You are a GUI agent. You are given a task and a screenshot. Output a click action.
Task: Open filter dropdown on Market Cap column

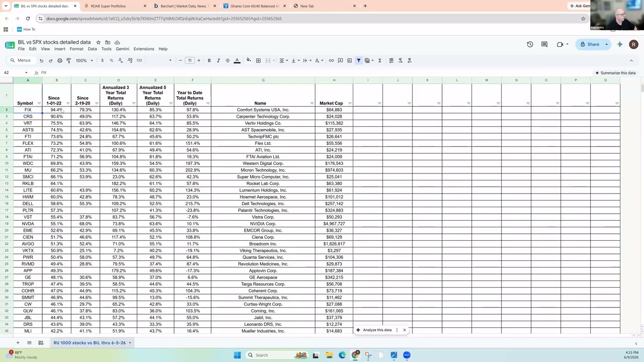350,104
